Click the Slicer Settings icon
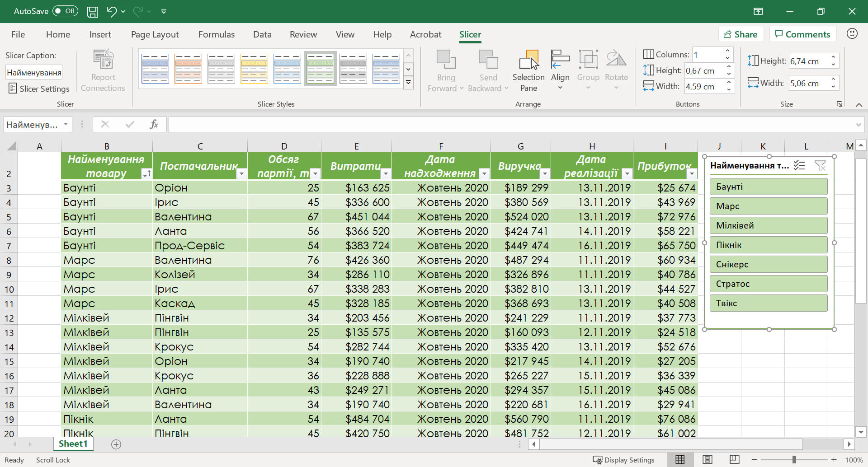The height and width of the screenshot is (467, 868). tap(13, 89)
